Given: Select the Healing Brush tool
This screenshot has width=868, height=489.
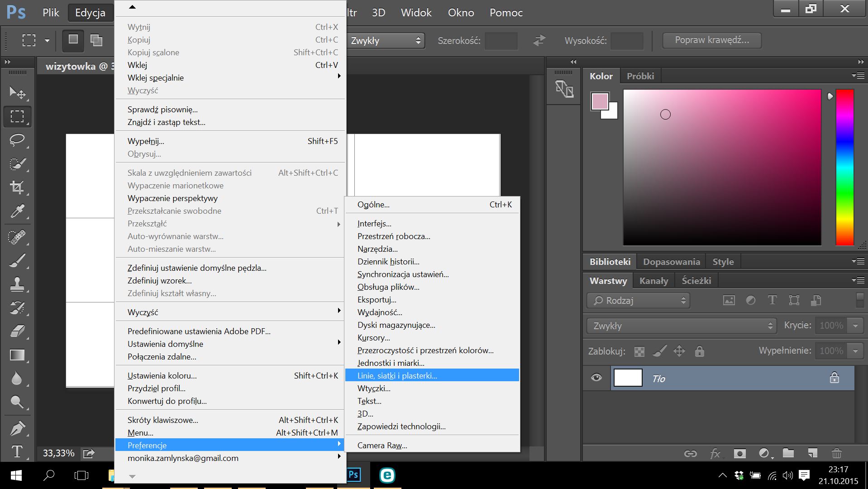Looking at the screenshot, I should click(17, 237).
